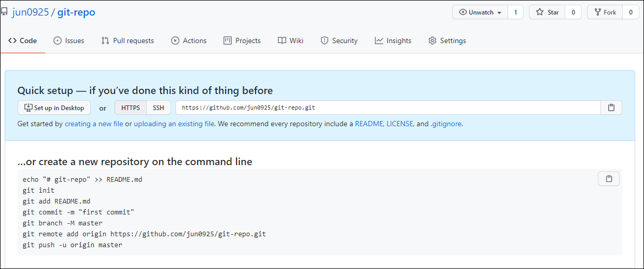Select the HTTPS clone option

coord(131,108)
